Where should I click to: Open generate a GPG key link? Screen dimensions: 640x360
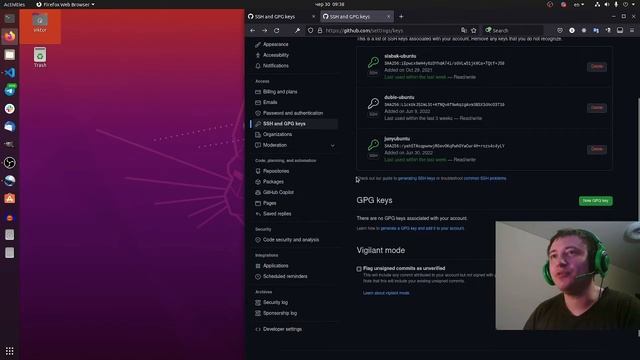(x=422, y=229)
